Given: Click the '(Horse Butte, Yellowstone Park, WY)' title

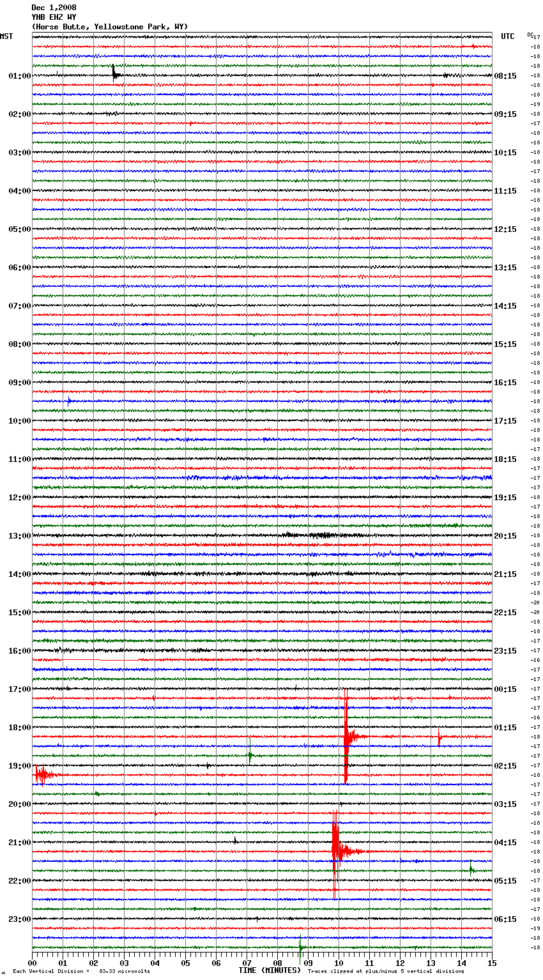Looking at the screenshot, I should (110, 27).
